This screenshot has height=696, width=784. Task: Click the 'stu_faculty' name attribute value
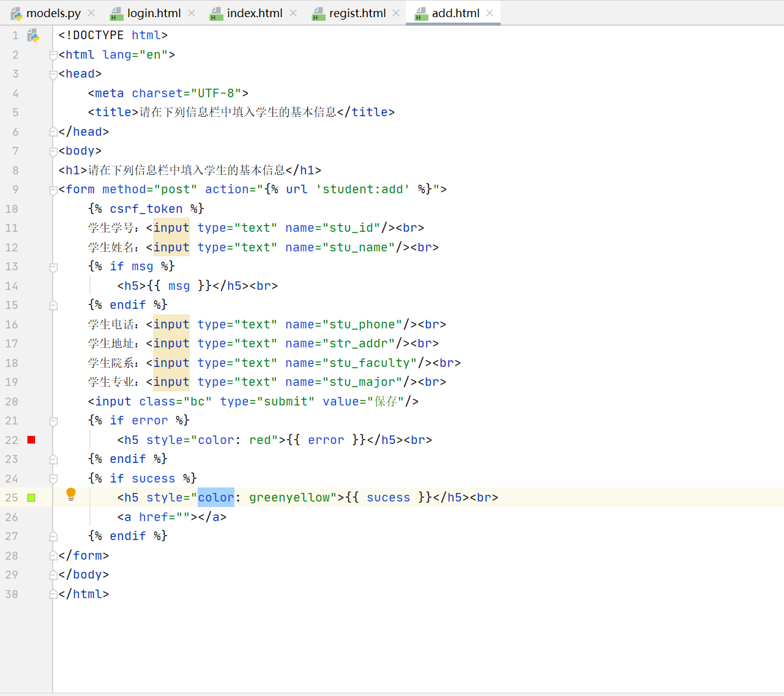point(370,363)
